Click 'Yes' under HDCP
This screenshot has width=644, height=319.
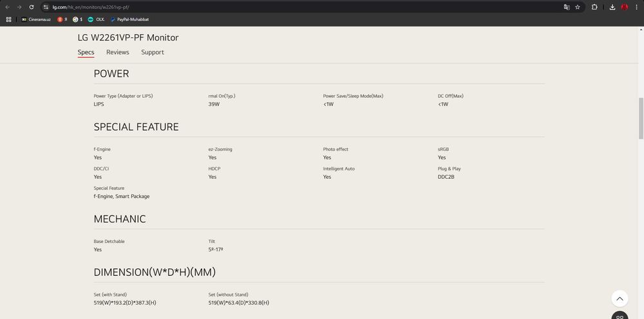click(213, 177)
